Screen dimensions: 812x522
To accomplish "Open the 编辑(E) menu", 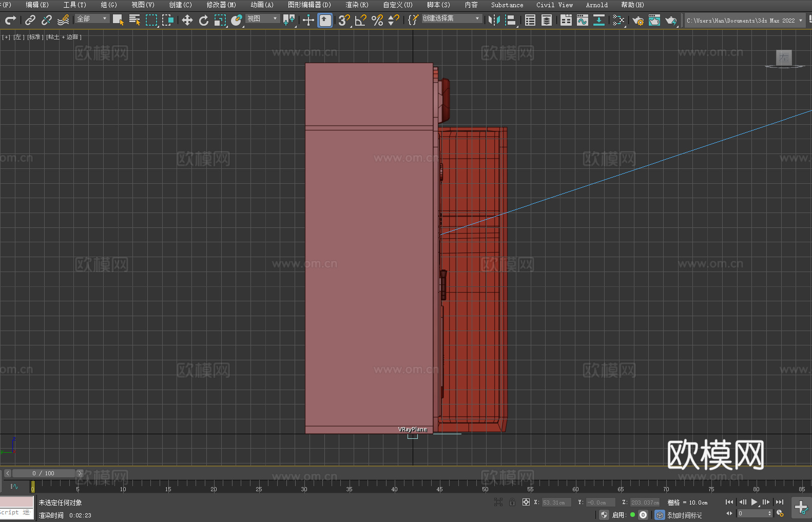I will tap(37, 5).
